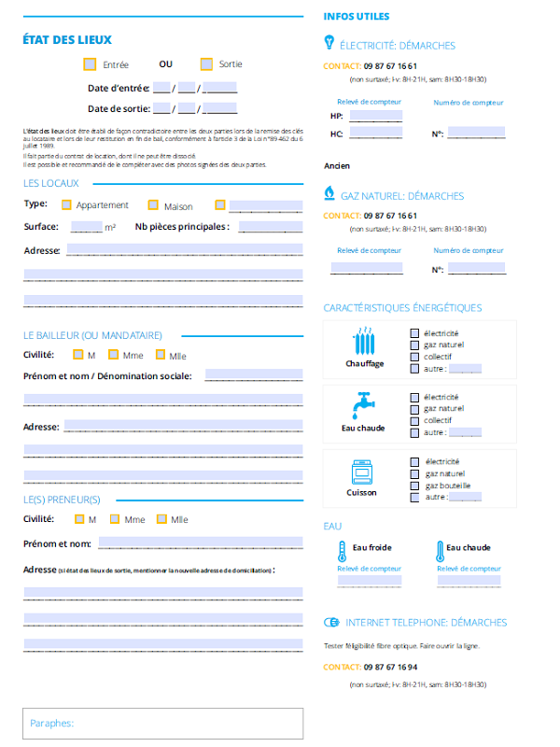560x747 pixels.
Task: Click the day field of Date d'entrée
Action: (x=161, y=88)
